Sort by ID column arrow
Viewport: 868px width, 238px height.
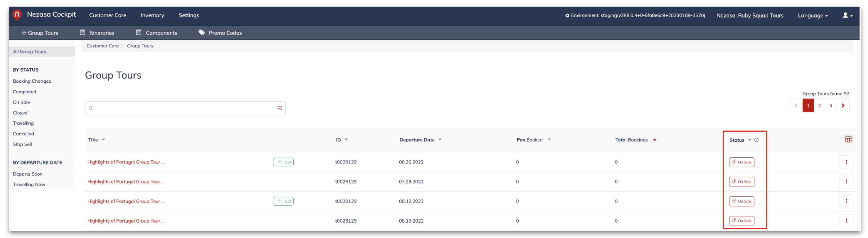pos(346,140)
